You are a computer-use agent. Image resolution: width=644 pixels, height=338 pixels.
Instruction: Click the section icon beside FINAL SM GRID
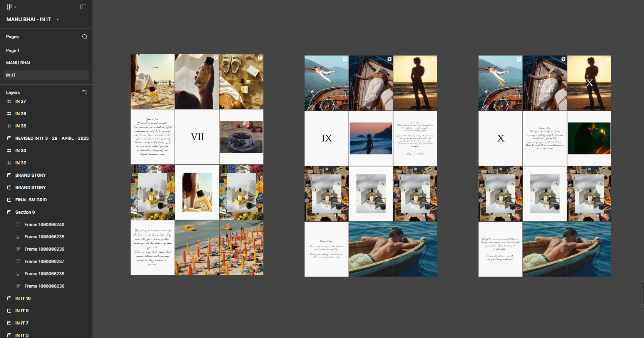pos(9,200)
